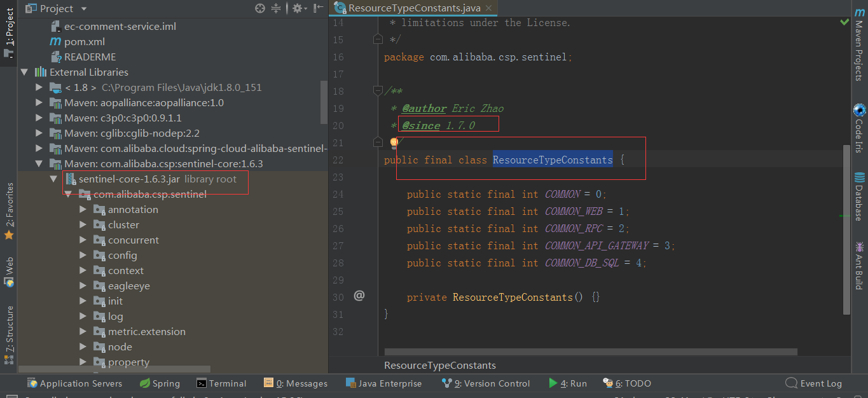The width and height of the screenshot is (868, 398).
Task: Open the Project view settings gear dropdown
Action: tap(296, 8)
